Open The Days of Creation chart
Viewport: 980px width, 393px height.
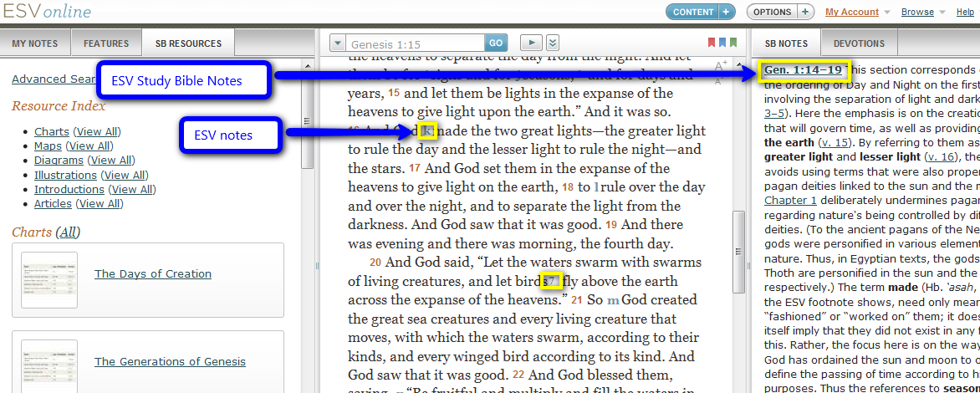[152, 273]
